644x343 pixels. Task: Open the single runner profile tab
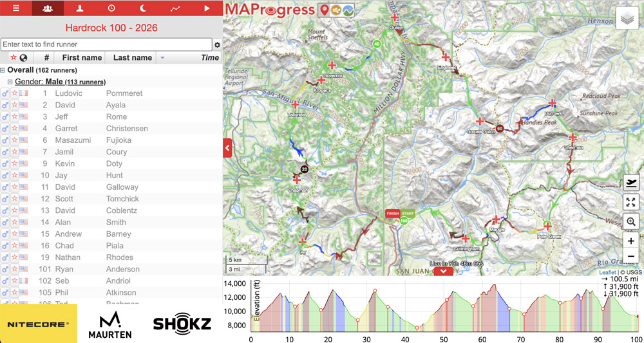click(80, 8)
